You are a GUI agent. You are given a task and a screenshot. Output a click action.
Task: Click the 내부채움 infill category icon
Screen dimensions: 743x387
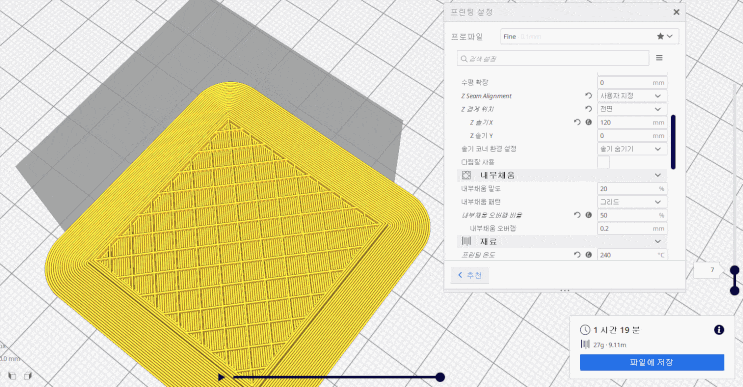click(x=466, y=175)
